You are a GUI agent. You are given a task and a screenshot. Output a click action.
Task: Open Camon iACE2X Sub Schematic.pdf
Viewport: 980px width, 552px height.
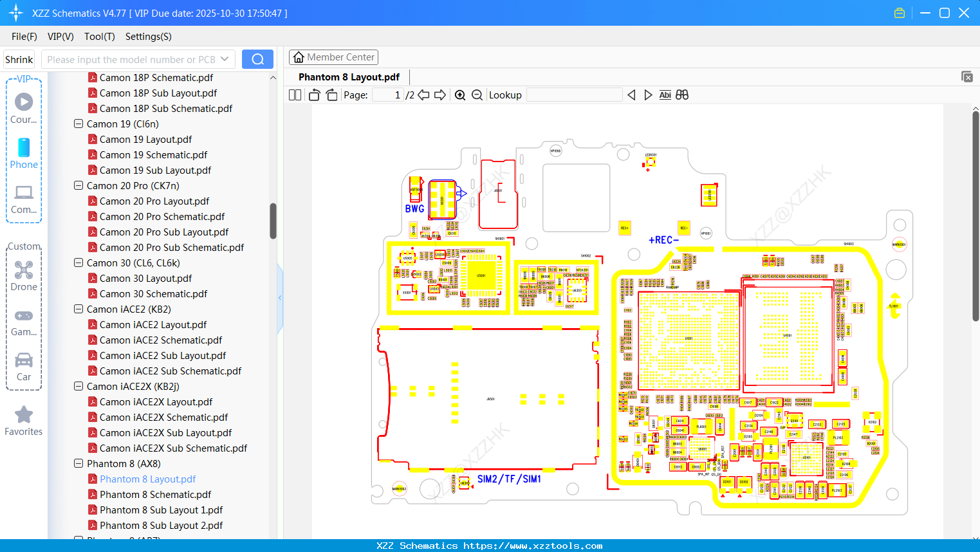point(173,448)
